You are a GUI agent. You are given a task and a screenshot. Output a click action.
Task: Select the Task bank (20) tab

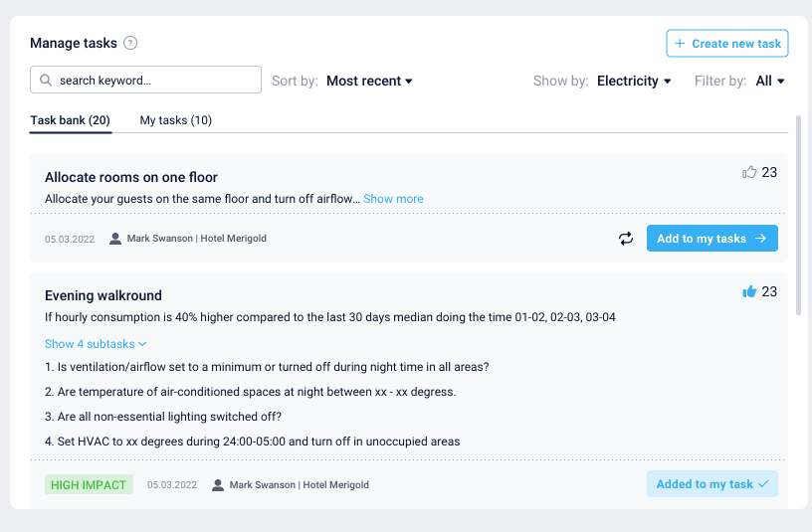tap(70, 120)
